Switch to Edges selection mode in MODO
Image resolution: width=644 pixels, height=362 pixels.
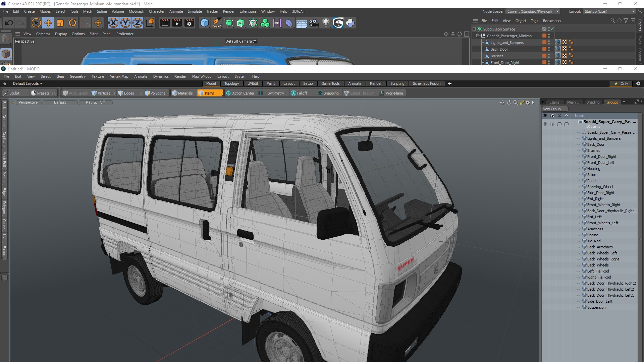pos(129,93)
